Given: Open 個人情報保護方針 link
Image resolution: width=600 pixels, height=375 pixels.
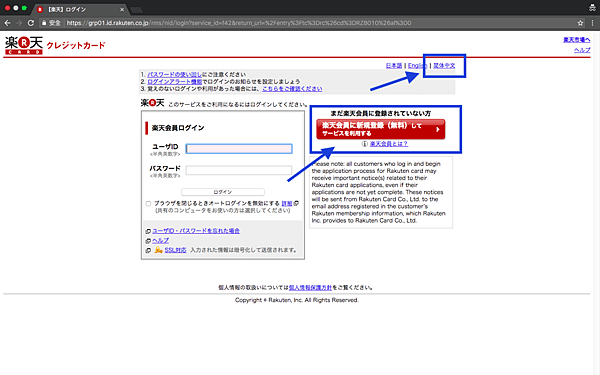Looking at the screenshot, I should [x=310, y=287].
